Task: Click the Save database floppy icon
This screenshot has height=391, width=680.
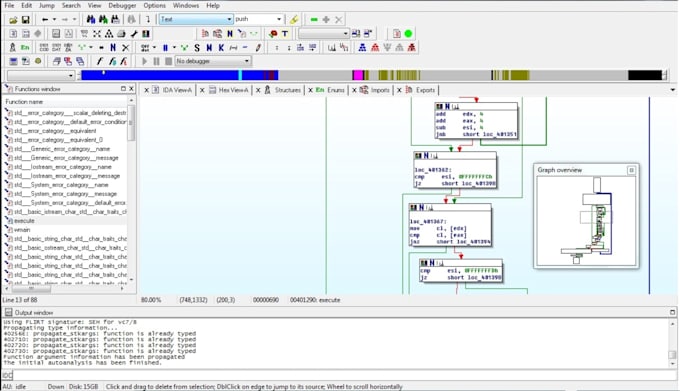Action: (25, 20)
